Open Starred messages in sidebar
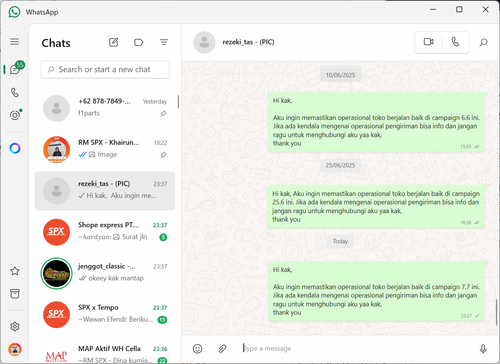500x364 pixels. [x=15, y=271]
